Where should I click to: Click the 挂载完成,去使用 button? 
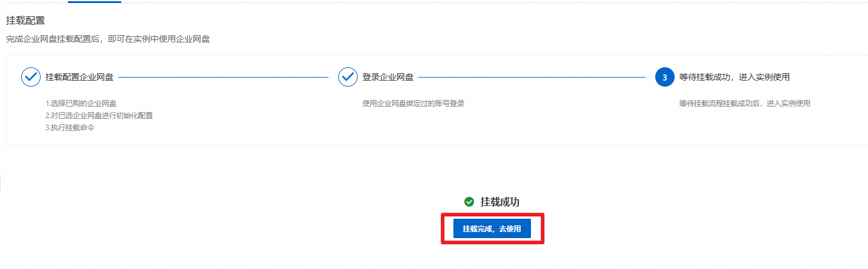point(492,229)
